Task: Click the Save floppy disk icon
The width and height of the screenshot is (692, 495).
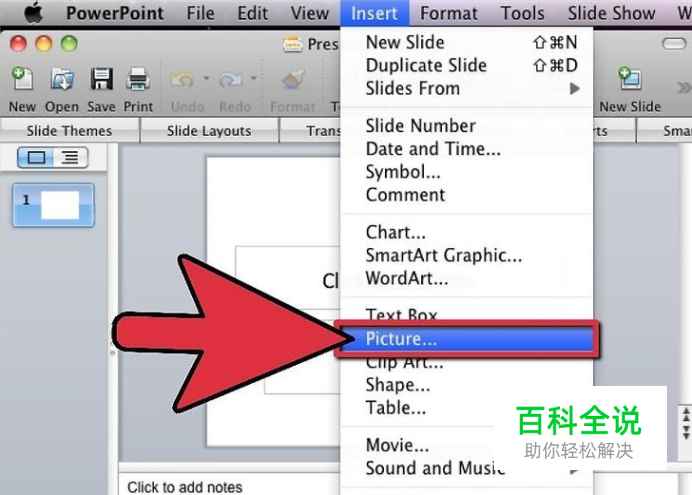Action: pyautogui.click(x=102, y=79)
